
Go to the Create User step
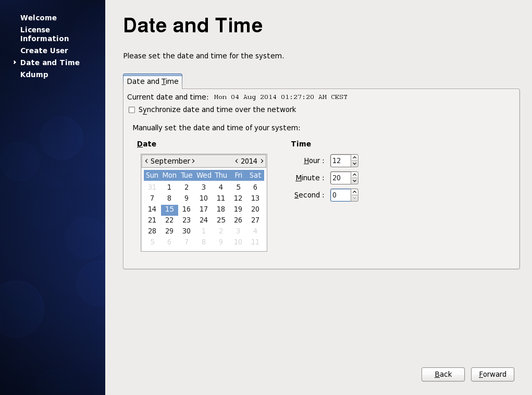[x=44, y=51]
